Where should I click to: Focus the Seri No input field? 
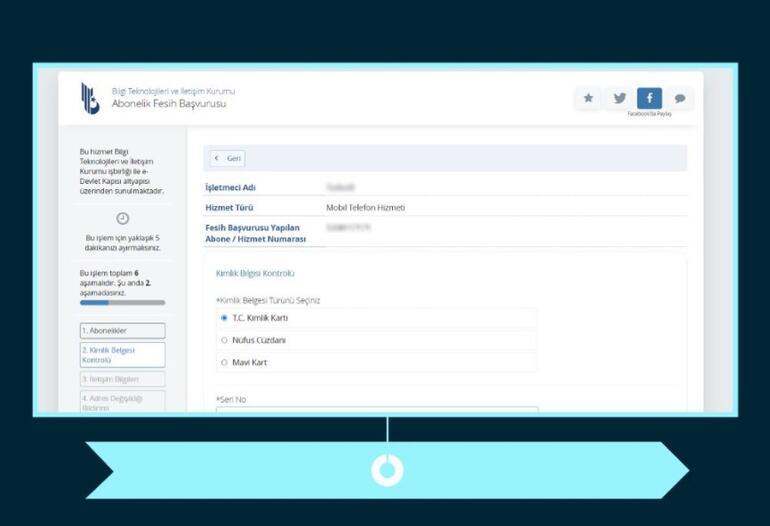(x=377, y=410)
